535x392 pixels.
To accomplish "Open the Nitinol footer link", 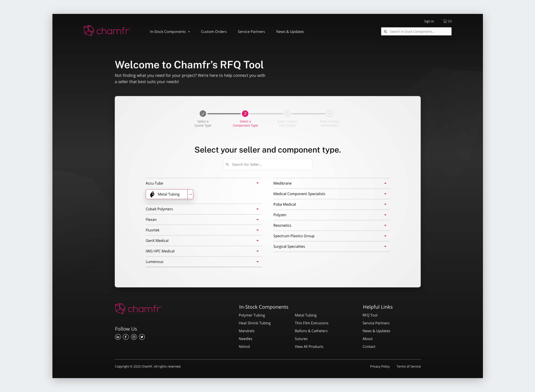I will [x=244, y=346].
